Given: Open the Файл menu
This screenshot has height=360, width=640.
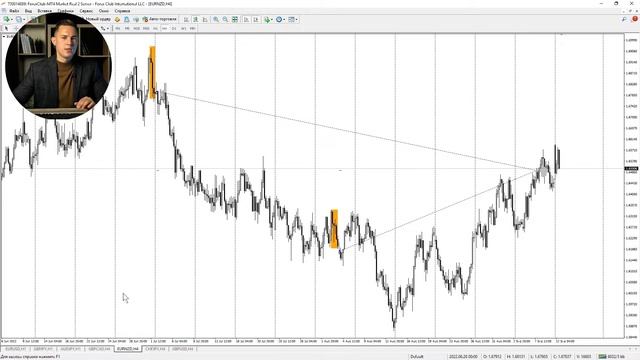Looking at the screenshot, I should 14,11.
